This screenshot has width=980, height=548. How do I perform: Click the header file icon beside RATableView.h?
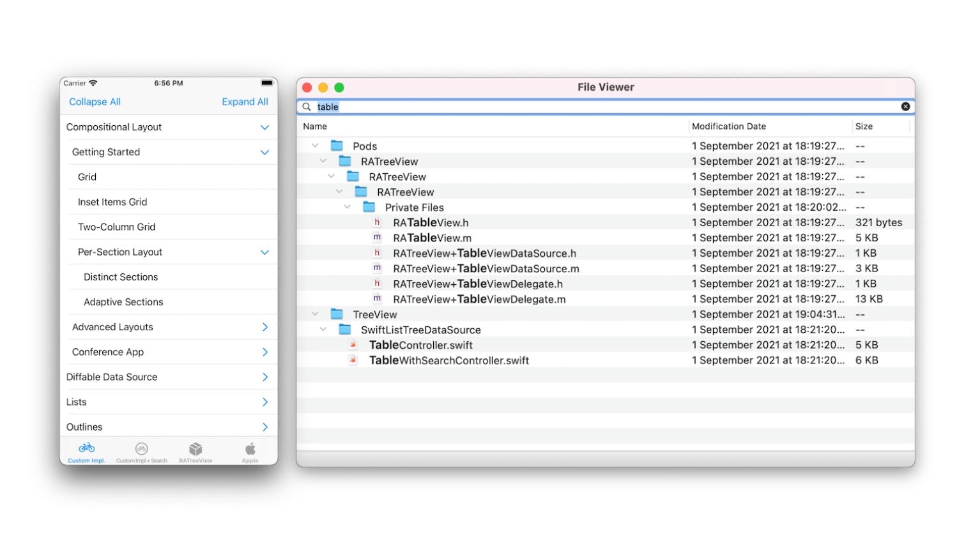pos(377,222)
